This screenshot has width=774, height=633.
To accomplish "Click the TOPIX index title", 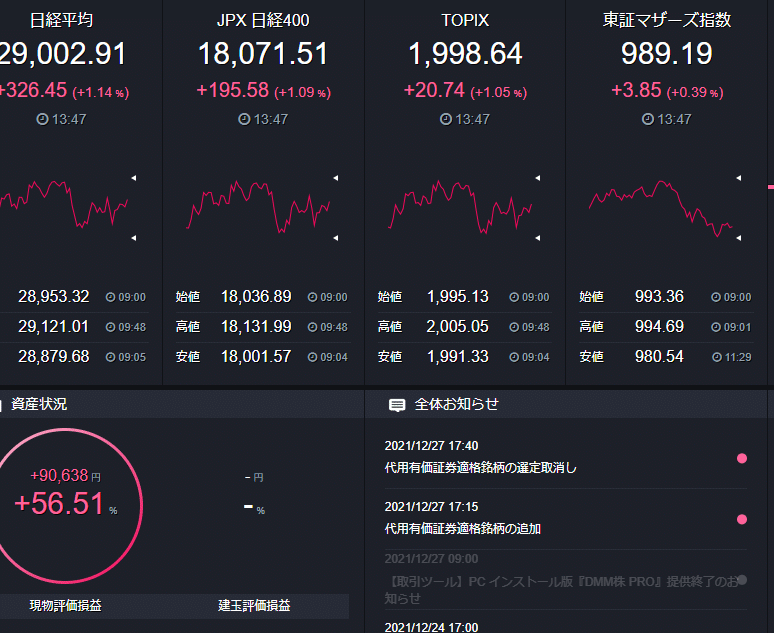I will [465, 20].
